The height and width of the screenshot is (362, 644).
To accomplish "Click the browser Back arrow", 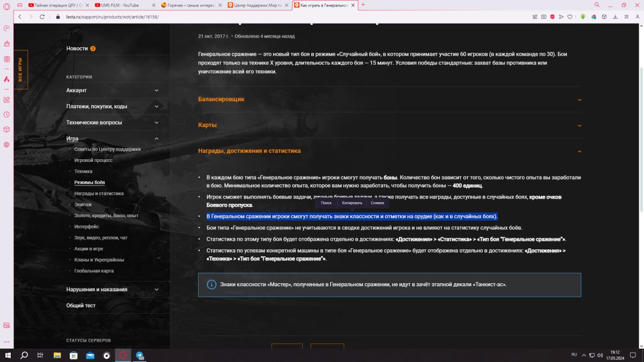I will point(20,17).
